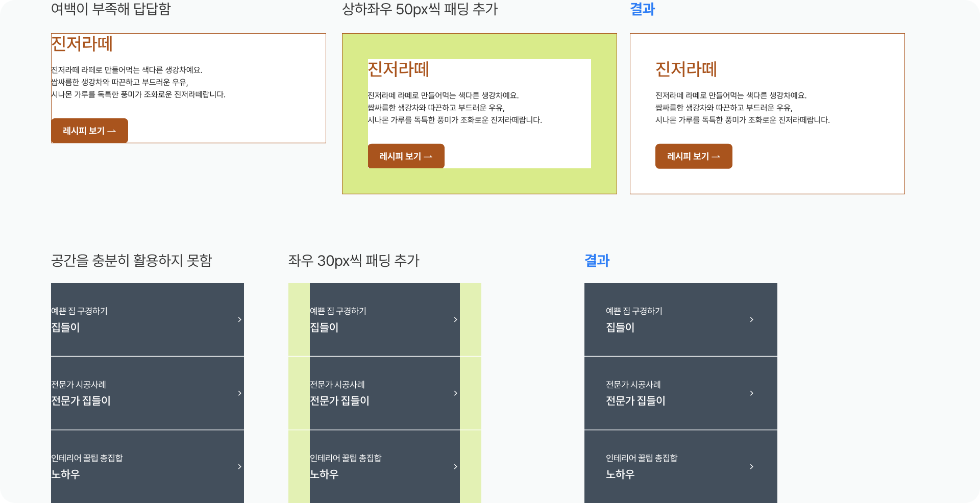Click 진저라떼 heading in green padding card
Viewport: 980px width, 503px height.
[x=398, y=69]
